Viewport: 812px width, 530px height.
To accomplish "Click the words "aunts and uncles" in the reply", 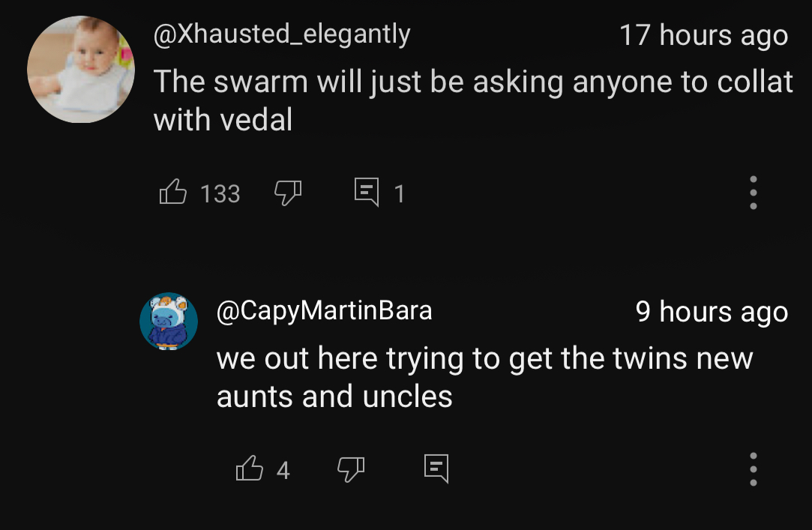I will click(x=334, y=397).
